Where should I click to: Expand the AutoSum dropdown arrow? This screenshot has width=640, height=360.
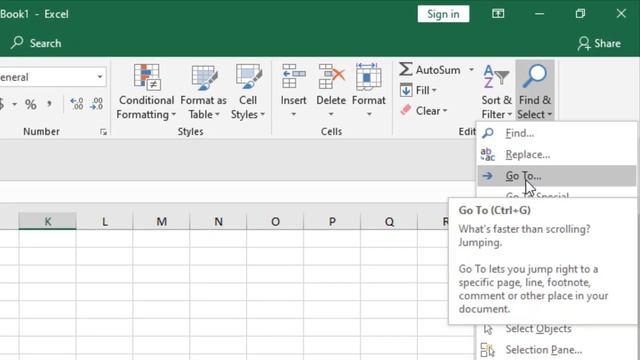click(471, 70)
